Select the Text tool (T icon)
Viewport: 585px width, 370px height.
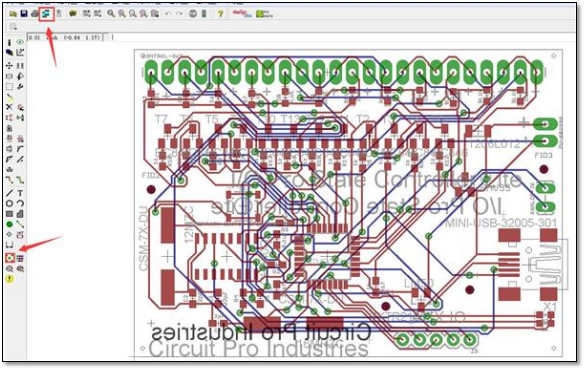click(20, 193)
